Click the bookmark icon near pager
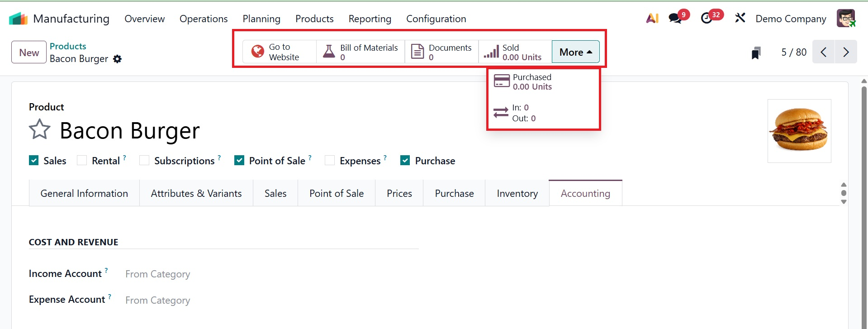868x329 pixels. tap(756, 53)
